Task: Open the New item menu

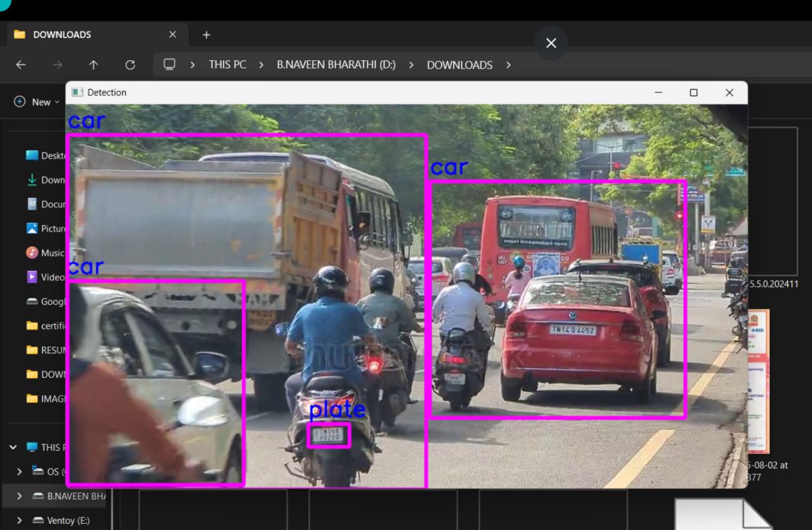Action: 37,102
